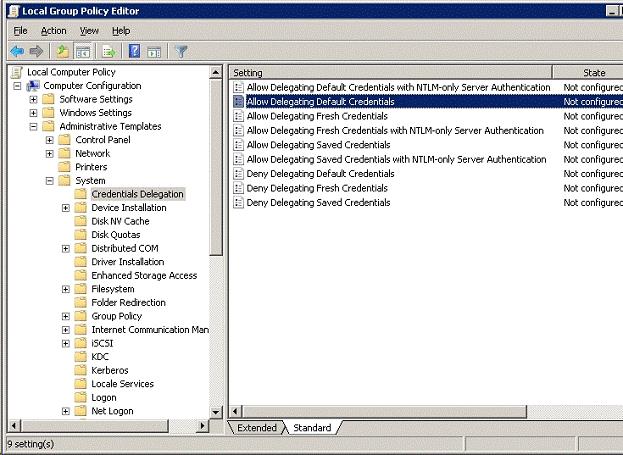Click the Filter funnel toolbar icon
Image resolution: width=623 pixels, height=455 pixels.
click(181, 52)
